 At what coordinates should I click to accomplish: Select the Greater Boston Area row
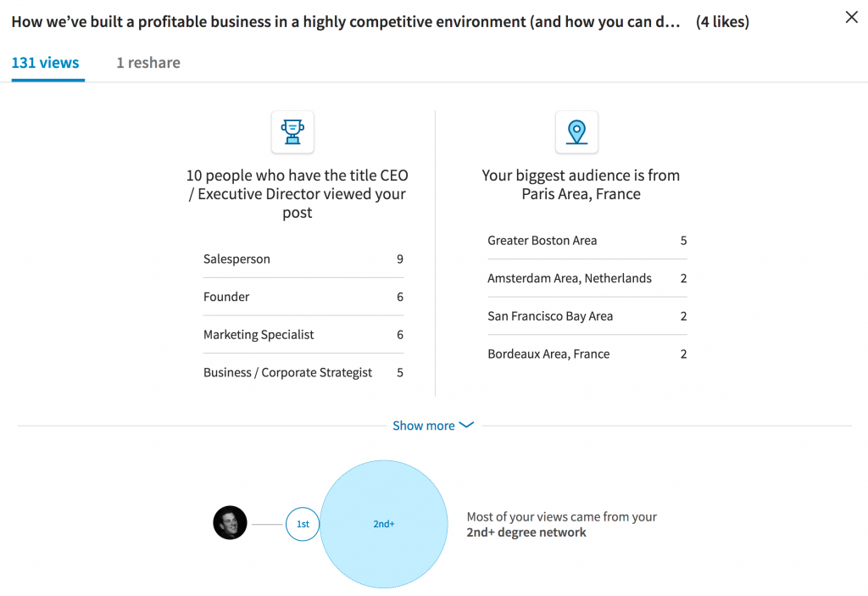point(587,241)
